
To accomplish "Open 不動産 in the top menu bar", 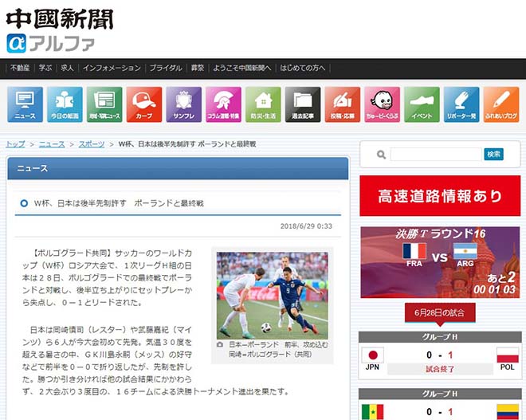I will [20, 68].
